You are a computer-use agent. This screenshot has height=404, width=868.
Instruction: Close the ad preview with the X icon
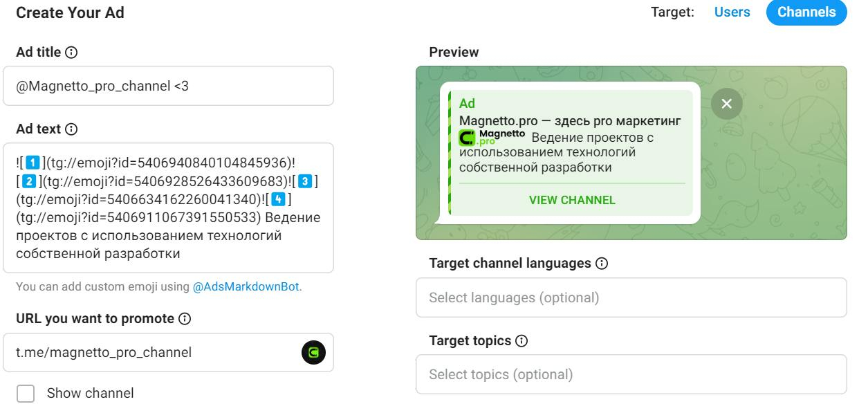(726, 104)
